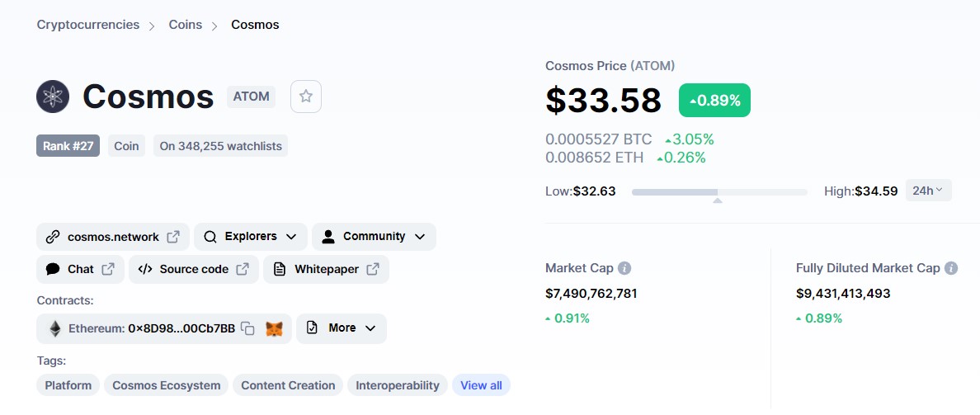Select the Cosmos Ecosystem tag
Viewport: 980px width, 415px height.
(167, 385)
